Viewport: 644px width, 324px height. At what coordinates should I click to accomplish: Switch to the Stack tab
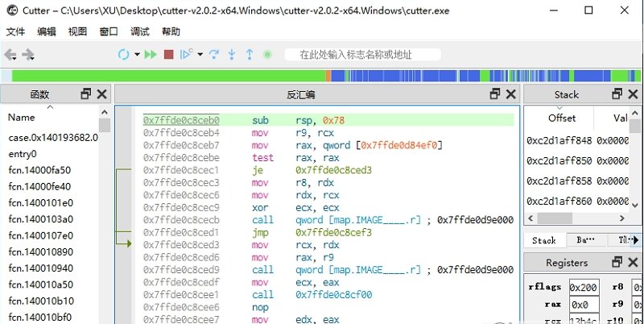[x=544, y=240]
